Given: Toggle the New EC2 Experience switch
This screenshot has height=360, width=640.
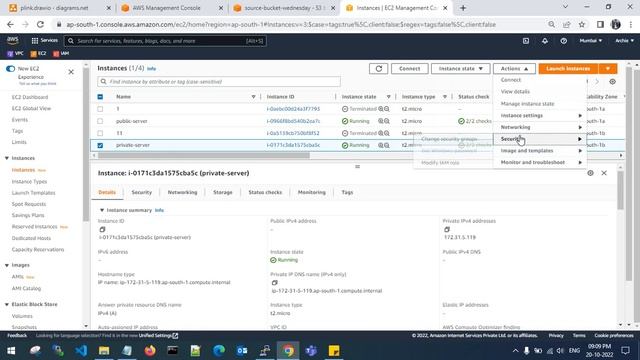Looking at the screenshot, I should (x=10, y=69).
